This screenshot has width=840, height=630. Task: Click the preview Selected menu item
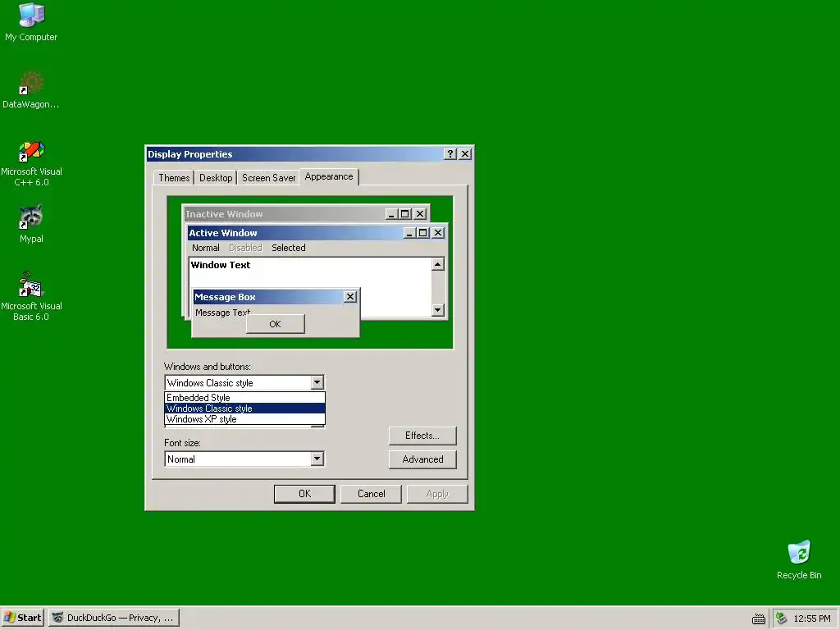point(288,248)
